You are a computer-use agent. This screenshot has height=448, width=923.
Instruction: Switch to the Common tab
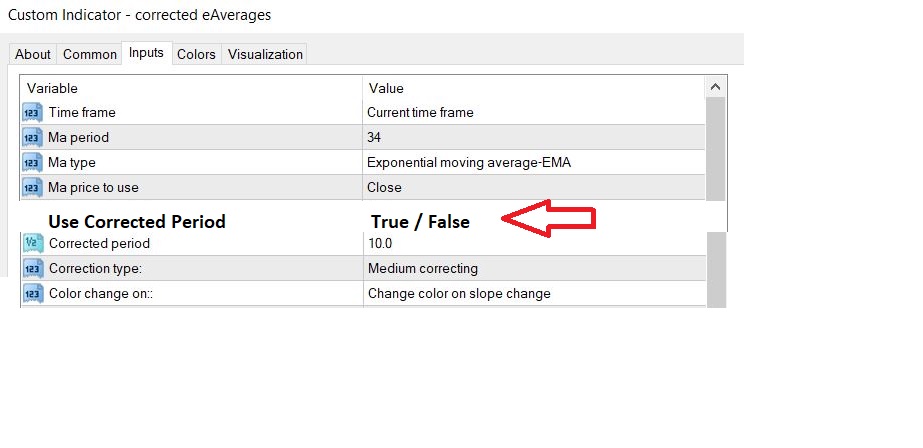point(87,54)
